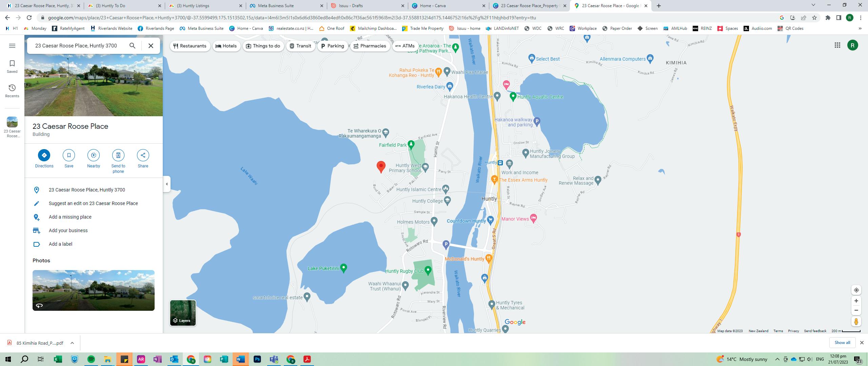The image size is (868, 366).
Task: Save the place using Save icon
Action: pos(69,155)
